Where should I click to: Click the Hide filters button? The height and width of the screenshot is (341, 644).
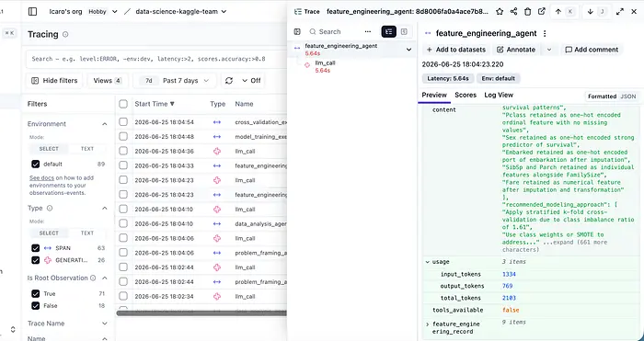click(54, 81)
